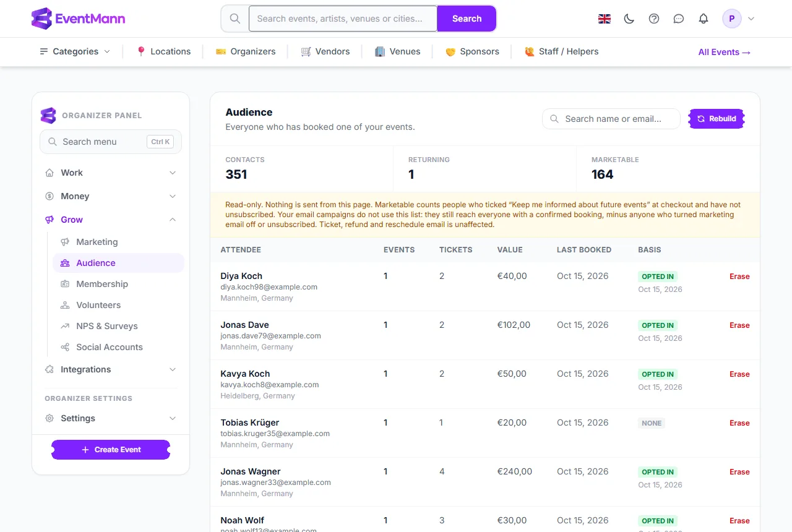Click the Create Event button

[111, 450]
